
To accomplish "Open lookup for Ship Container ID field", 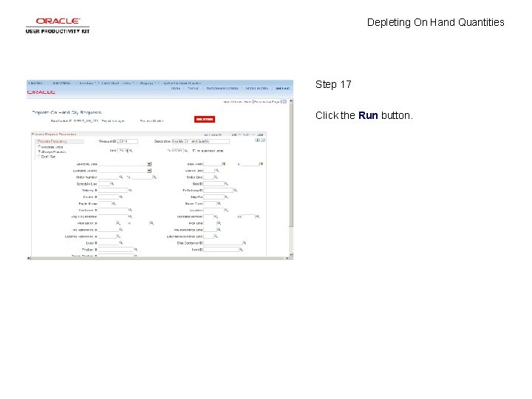I will click(245, 243).
